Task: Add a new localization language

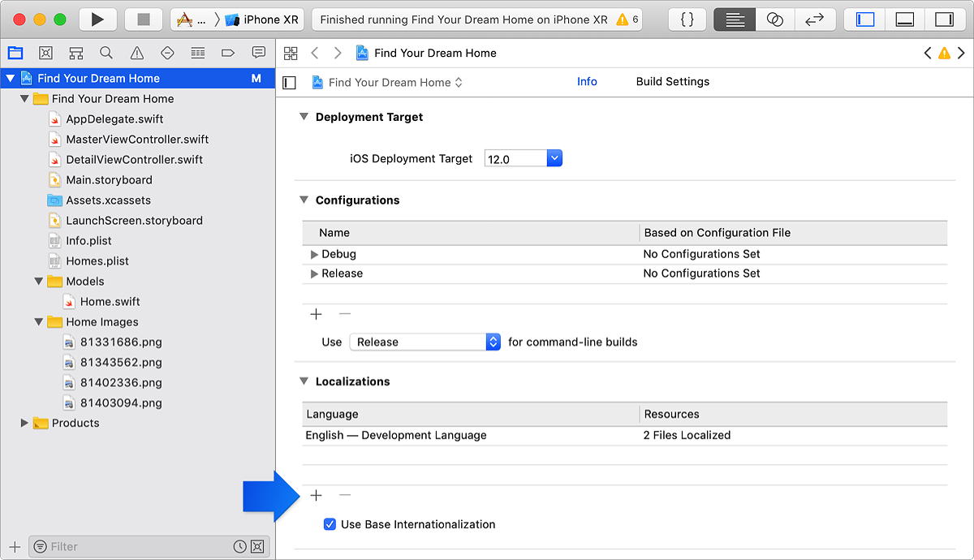Action: 317,495
